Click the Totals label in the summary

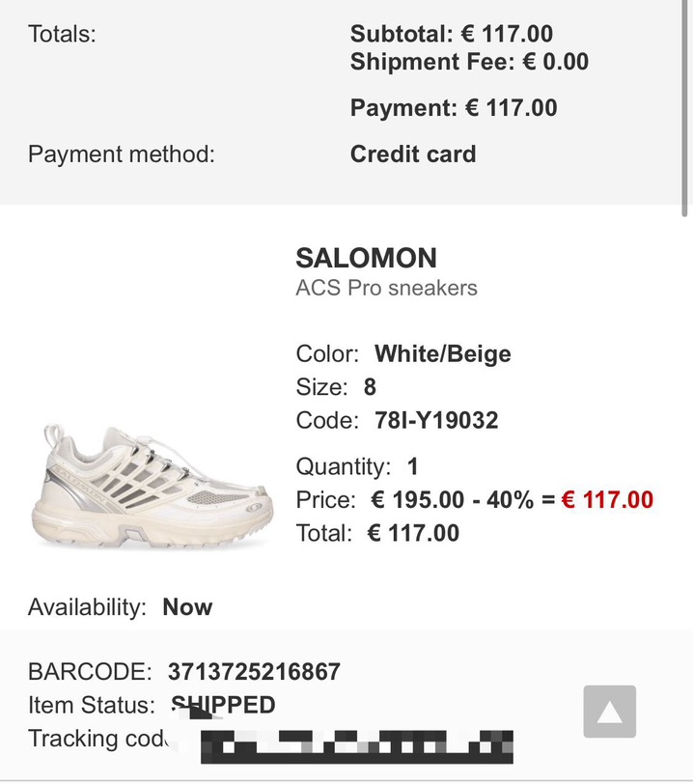(63, 34)
